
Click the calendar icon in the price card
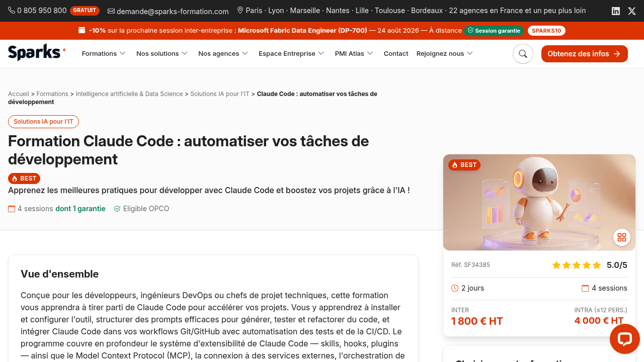click(x=585, y=288)
